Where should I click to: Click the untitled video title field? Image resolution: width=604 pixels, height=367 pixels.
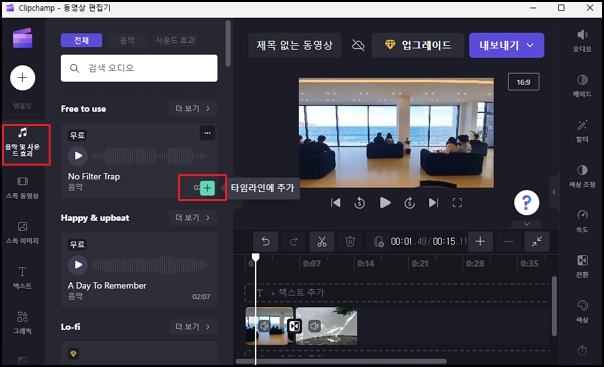point(295,45)
